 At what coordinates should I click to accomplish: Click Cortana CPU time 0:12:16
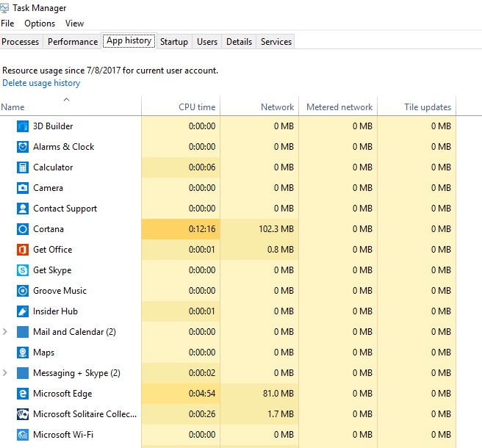[x=202, y=229]
